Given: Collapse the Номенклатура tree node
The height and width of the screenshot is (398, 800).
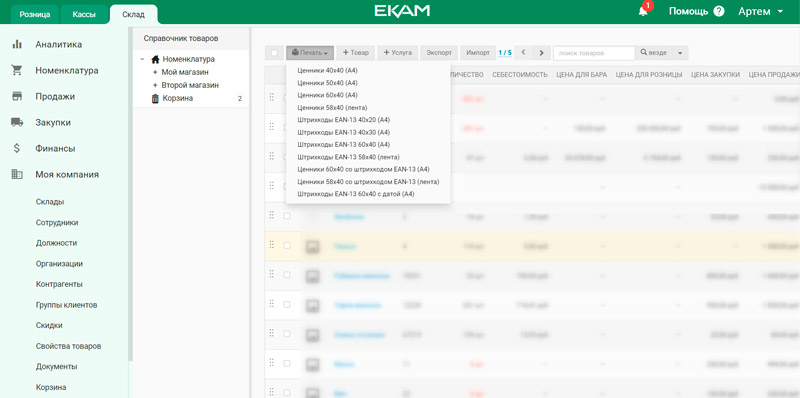Looking at the screenshot, I should point(142,59).
